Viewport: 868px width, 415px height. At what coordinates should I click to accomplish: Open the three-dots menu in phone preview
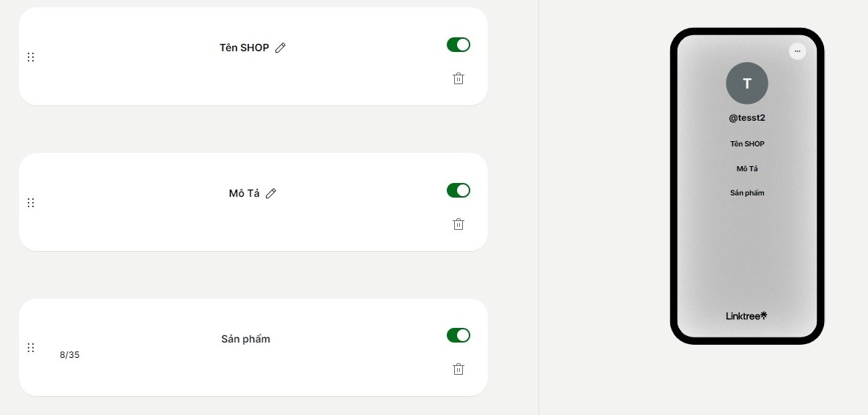[797, 51]
